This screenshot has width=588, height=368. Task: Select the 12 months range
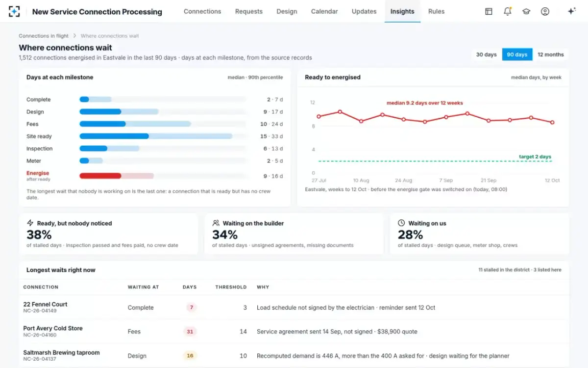point(551,54)
